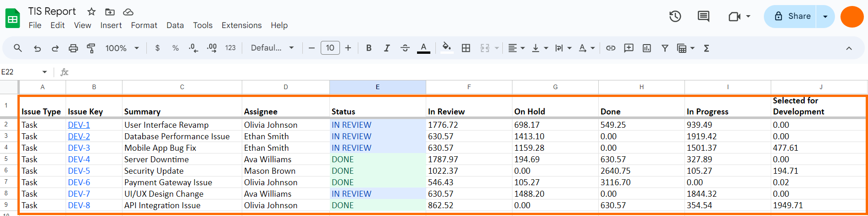Image resolution: width=868 pixels, height=216 pixels.
Task: Select the Paint format tool
Action: [x=91, y=48]
